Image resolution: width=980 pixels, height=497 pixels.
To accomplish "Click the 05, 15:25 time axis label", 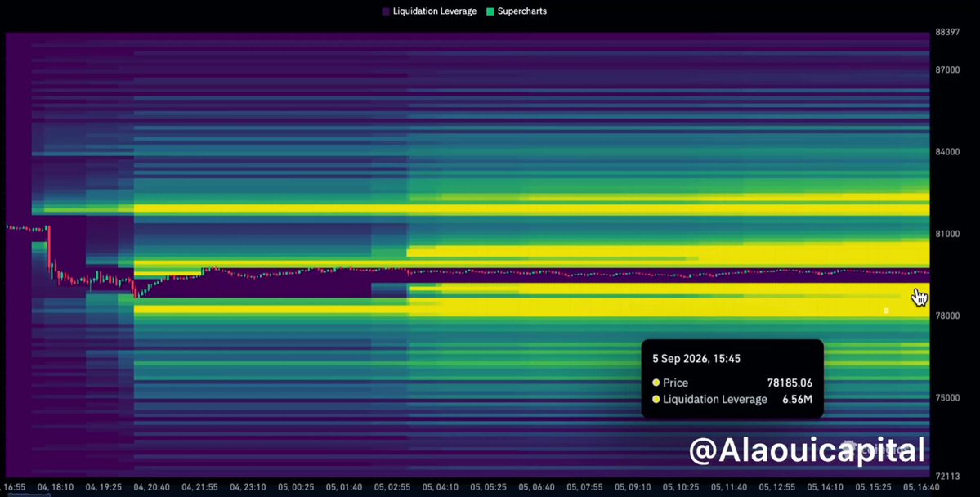I will 873,487.
